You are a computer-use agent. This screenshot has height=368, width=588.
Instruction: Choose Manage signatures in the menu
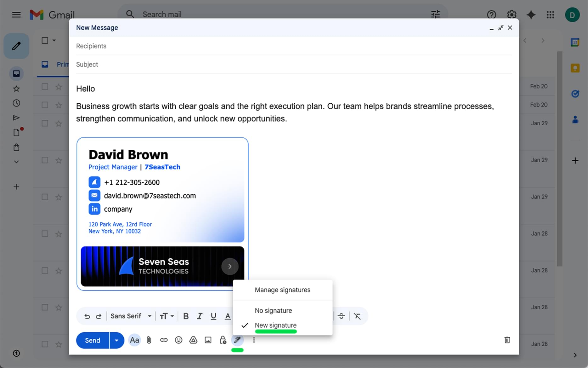(x=283, y=290)
